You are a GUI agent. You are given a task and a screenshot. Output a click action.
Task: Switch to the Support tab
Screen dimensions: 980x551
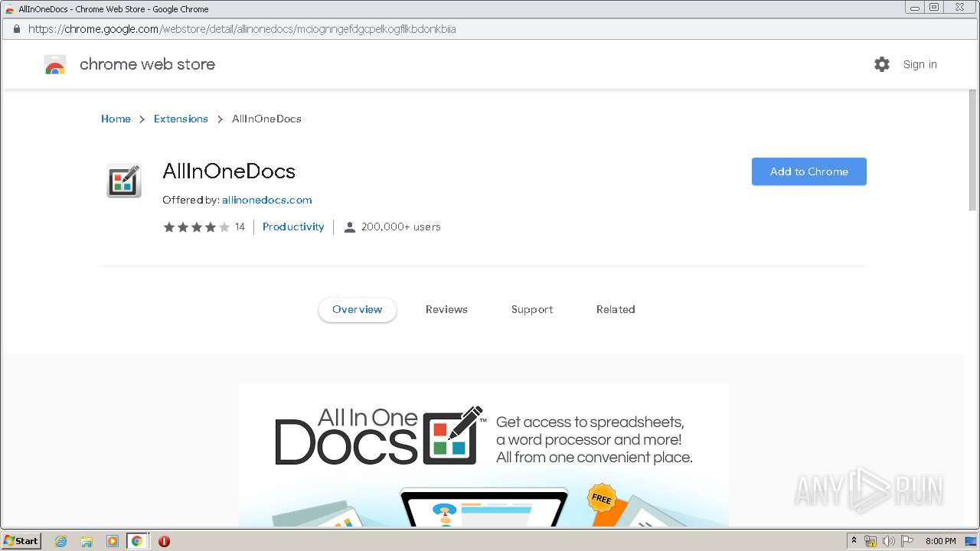[532, 309]
